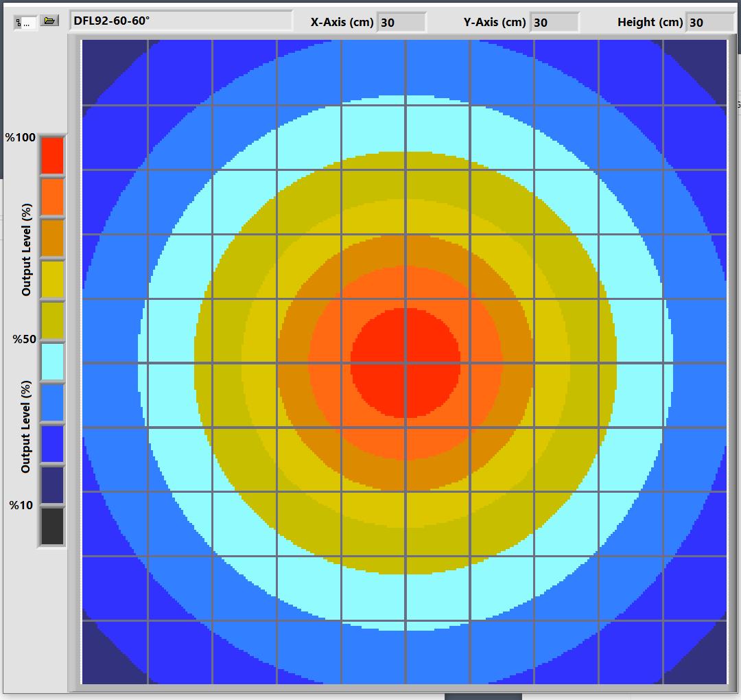
Task: Click the file path control with ellipsis
Action: 25,22
